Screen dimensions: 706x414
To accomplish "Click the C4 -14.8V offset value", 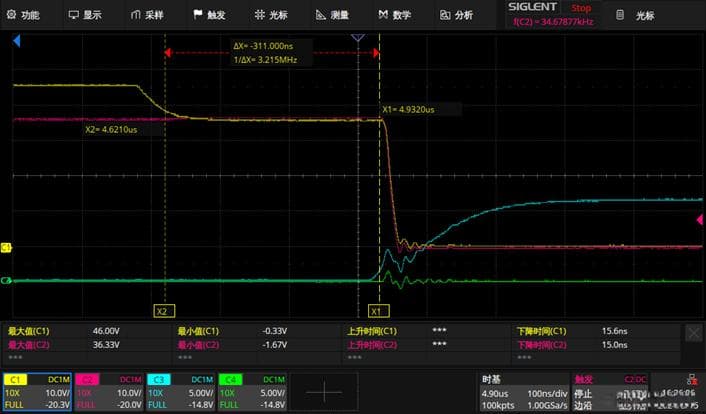I will (272, 405).
